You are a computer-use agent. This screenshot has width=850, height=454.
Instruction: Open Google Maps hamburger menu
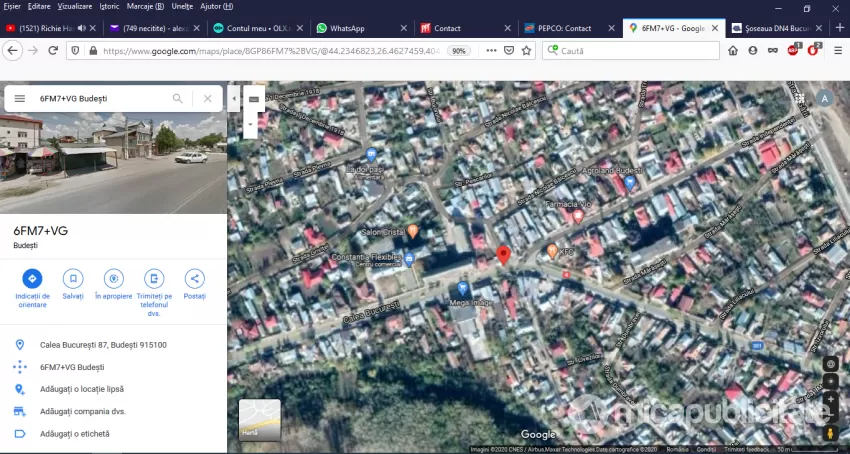coord(20,99)
